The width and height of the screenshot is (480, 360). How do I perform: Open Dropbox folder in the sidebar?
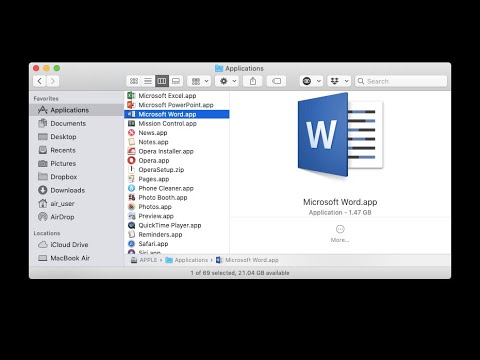coord(76,177)
